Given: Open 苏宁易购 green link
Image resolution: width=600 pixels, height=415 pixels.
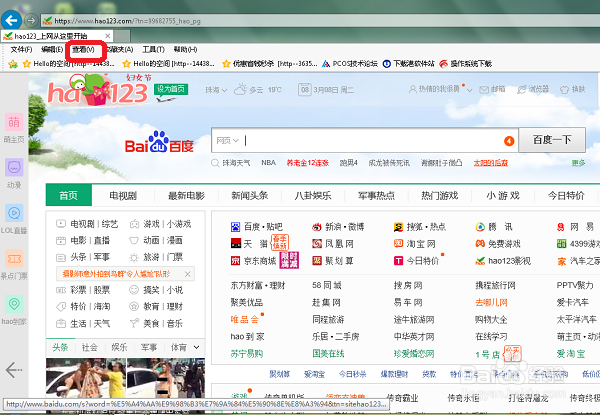Looking at the screenshot, I should (247, 354).
